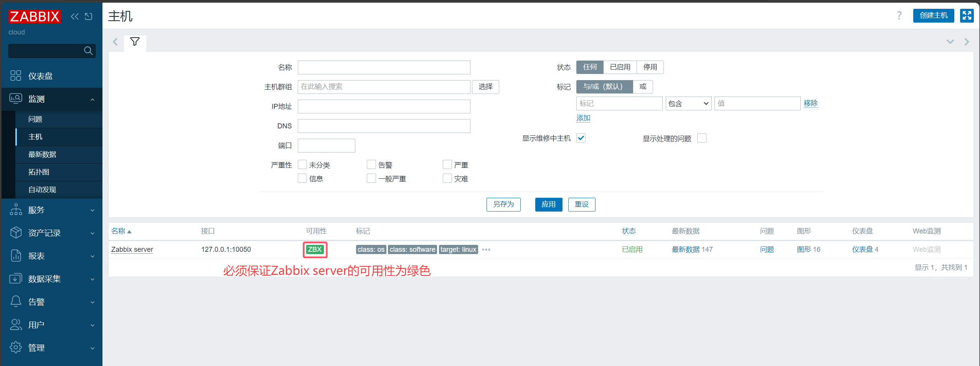Expand the 管理 menu chevron
The width and height of the screenshot is (980, 366).
[x=92, y=348]
